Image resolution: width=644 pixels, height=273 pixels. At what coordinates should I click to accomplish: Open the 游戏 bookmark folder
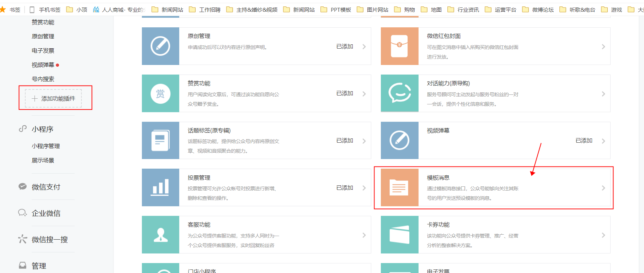[x=612, y=10]
